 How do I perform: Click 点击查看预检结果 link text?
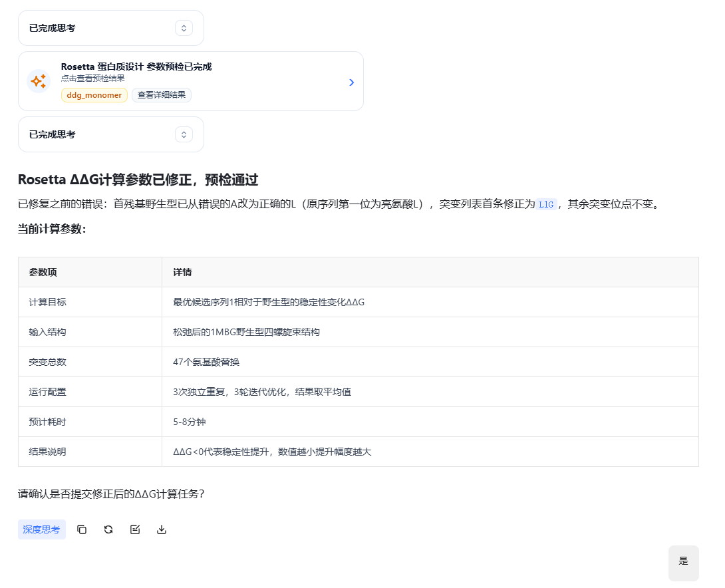tap(93, 78)
